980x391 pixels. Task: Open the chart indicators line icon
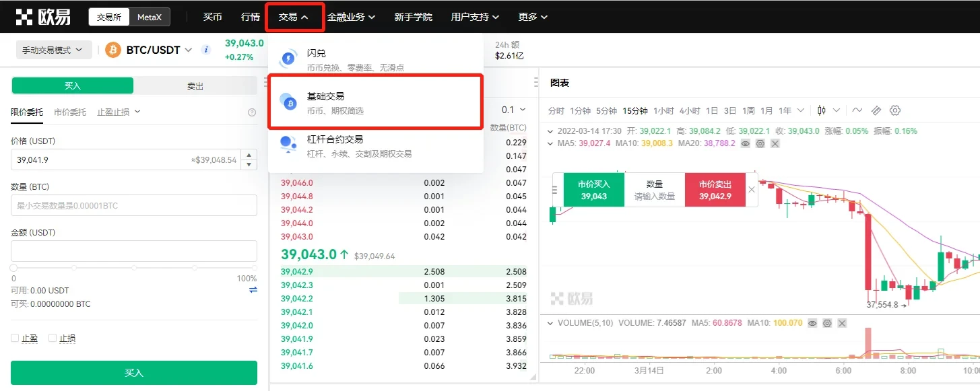click(857, 110)
